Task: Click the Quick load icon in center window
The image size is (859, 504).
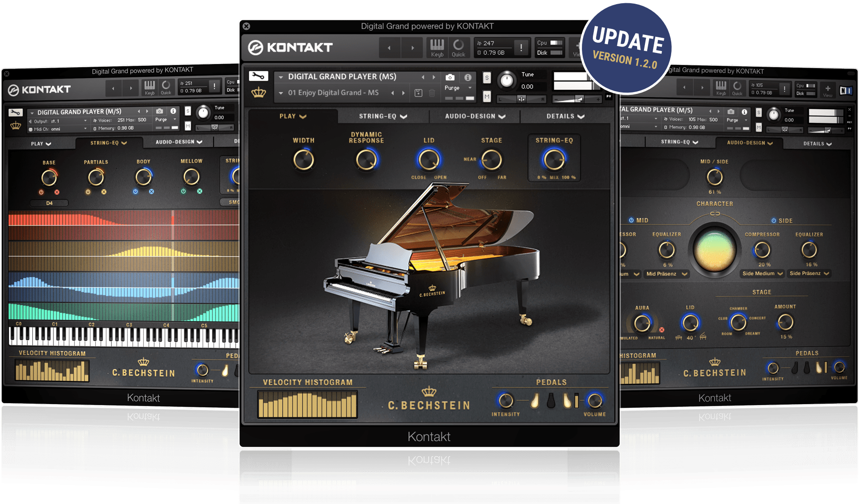Action: (458, 47)
